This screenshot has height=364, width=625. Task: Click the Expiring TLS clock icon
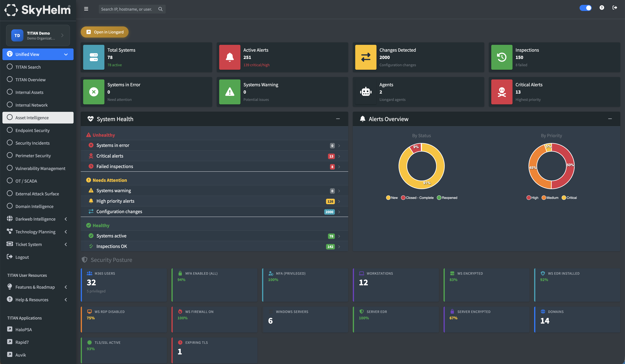[x=180, y=342]
